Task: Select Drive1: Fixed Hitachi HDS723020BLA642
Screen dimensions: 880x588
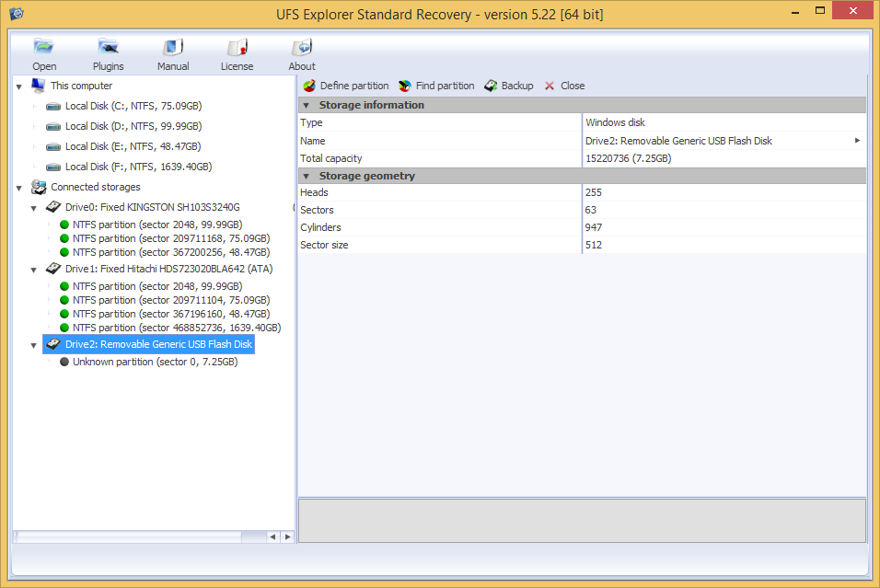Action: click(168, 269)
